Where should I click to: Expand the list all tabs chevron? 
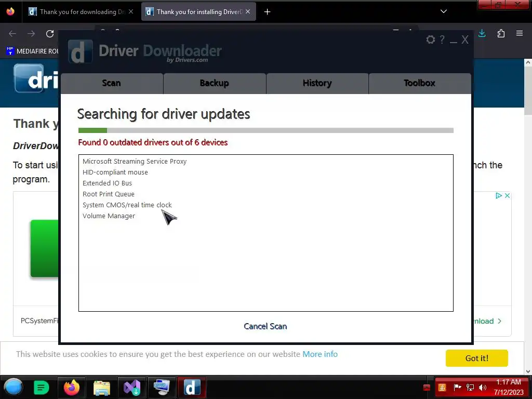click(x=444, y=11)
